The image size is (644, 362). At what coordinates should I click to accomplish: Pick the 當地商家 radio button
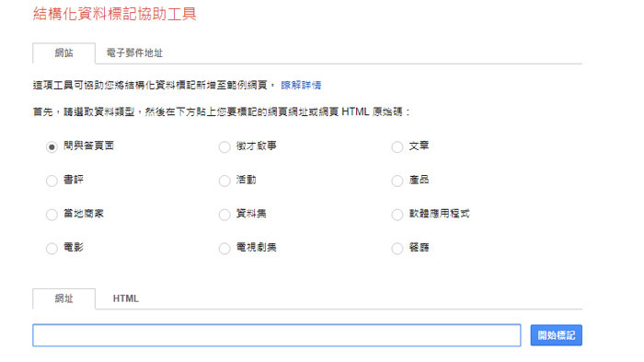pyautogui.click(x=52, y=215)
